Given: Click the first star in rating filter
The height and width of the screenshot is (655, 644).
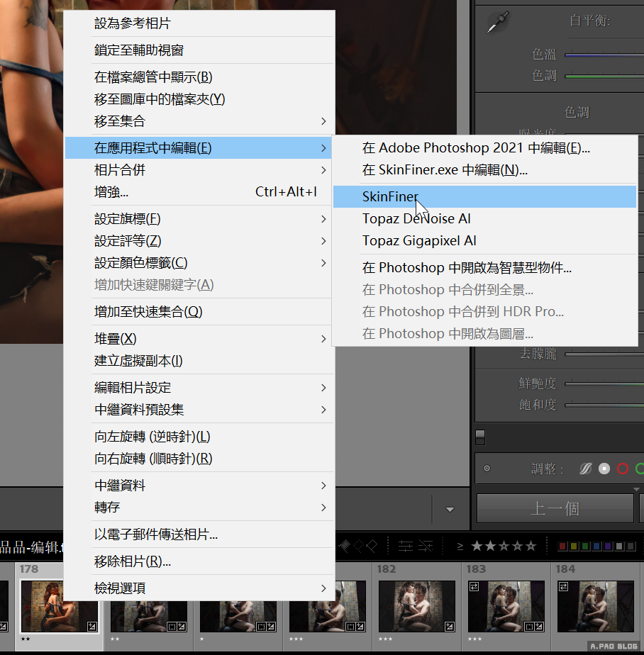Looking at the screenshot, I should (x=477, y=546).
